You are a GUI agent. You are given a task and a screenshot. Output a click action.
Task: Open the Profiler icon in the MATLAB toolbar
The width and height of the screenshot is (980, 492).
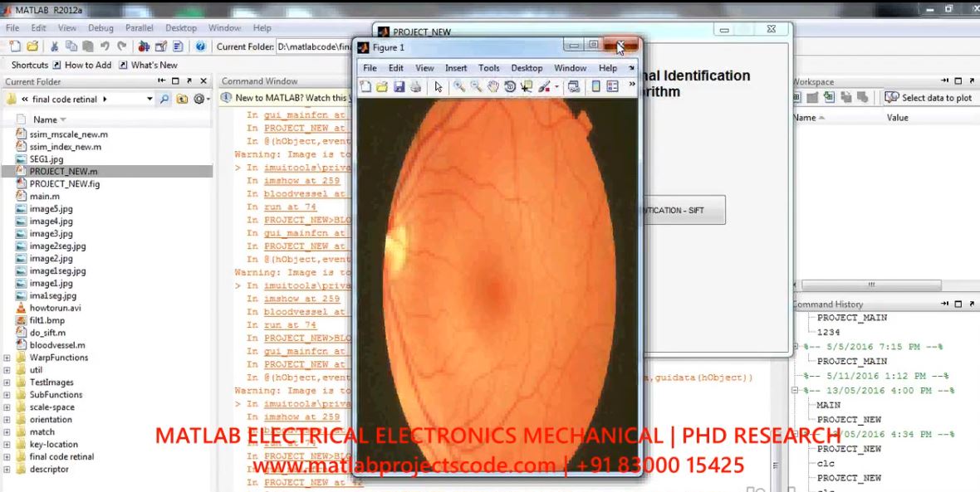coord(178,46)
